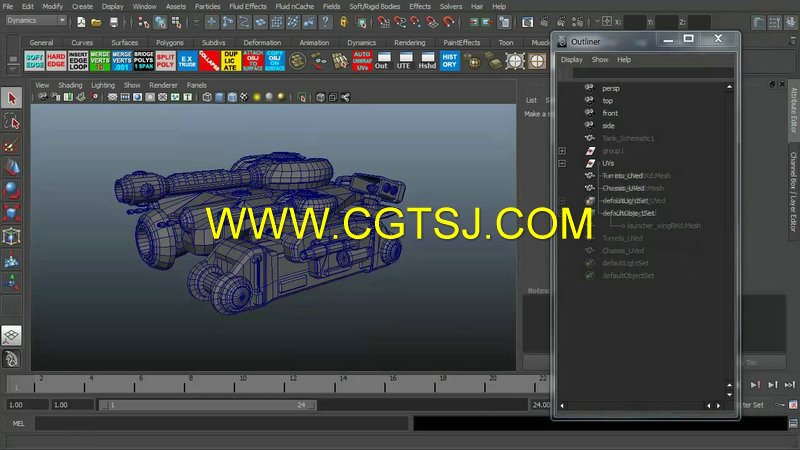Switch to the Surfaces shelf tab

pyautogui.click(x=124, y=43)
